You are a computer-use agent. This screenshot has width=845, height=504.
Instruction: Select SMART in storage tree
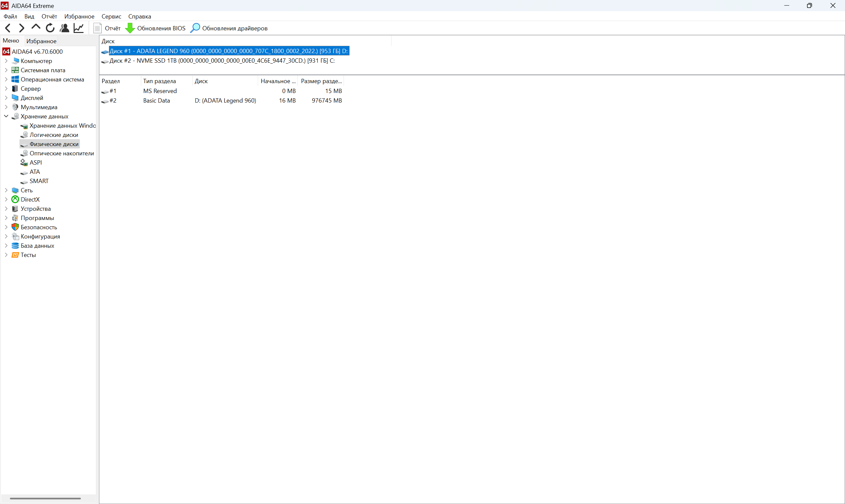(x=39, y=181)
